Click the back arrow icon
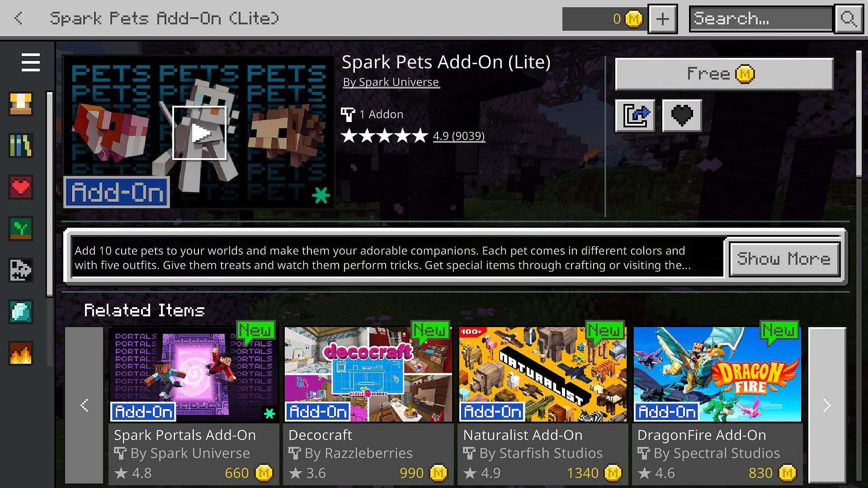The image size is (868, 488). pyautogui.click(x=19, y=19)
